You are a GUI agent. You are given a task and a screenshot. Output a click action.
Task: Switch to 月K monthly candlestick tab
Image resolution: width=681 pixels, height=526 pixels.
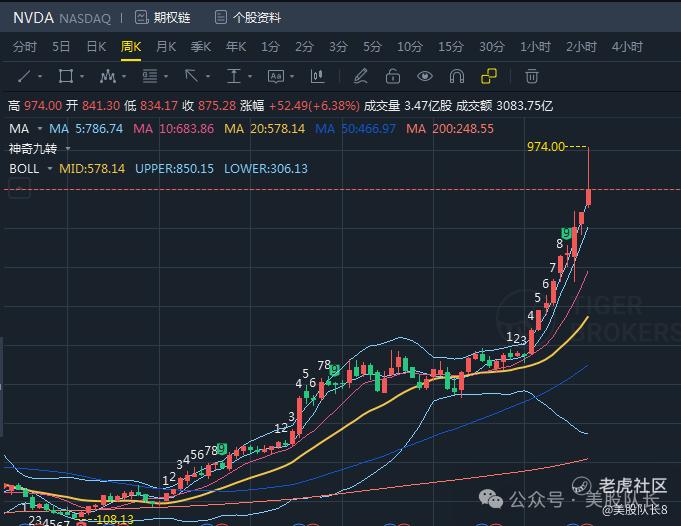coord(166,46)
